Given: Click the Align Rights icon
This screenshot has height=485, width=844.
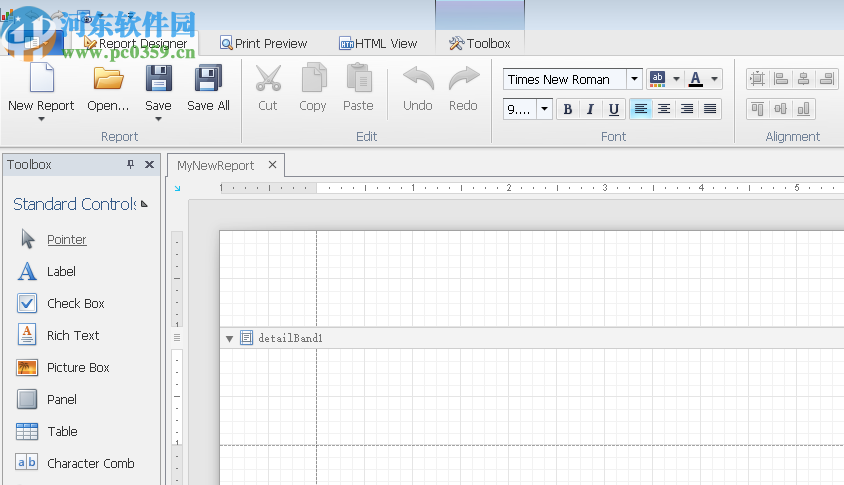Looking at the screenshot, I should pos(827,79).
